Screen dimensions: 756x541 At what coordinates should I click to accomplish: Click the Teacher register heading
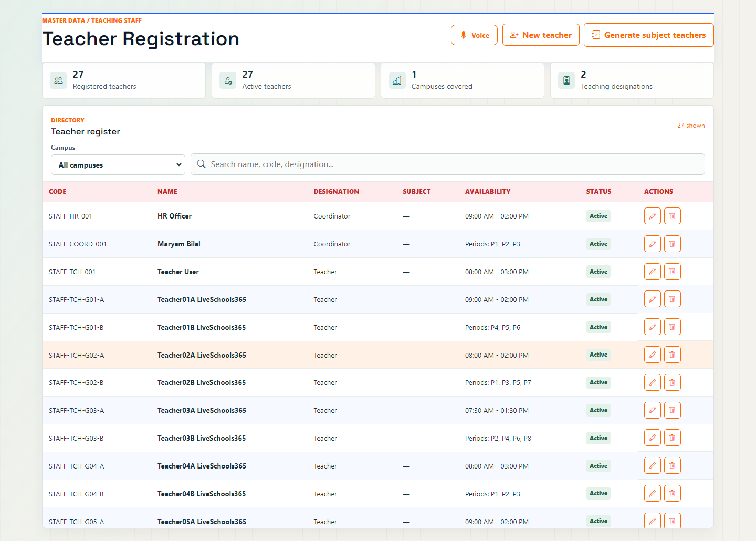coord(86,131)
